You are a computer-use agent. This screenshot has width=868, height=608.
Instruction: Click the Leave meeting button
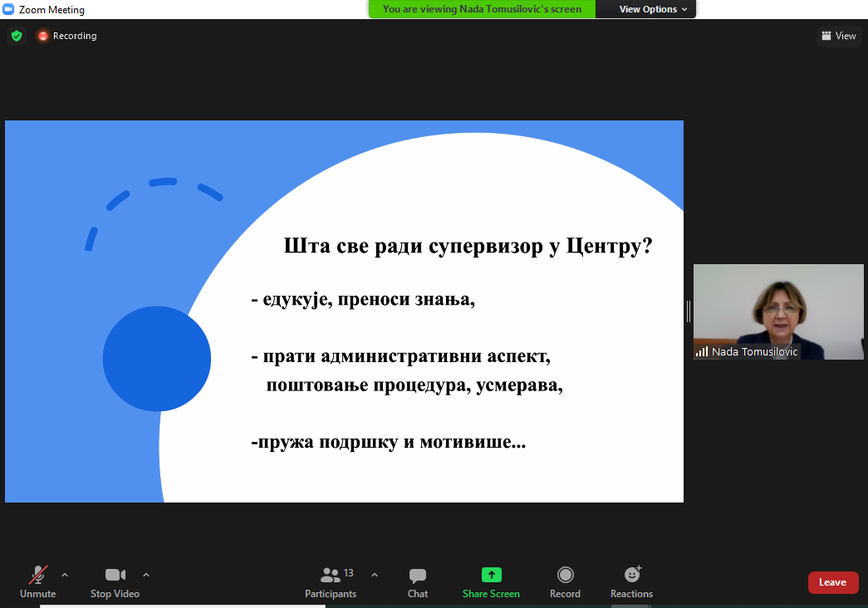[832, 582]
